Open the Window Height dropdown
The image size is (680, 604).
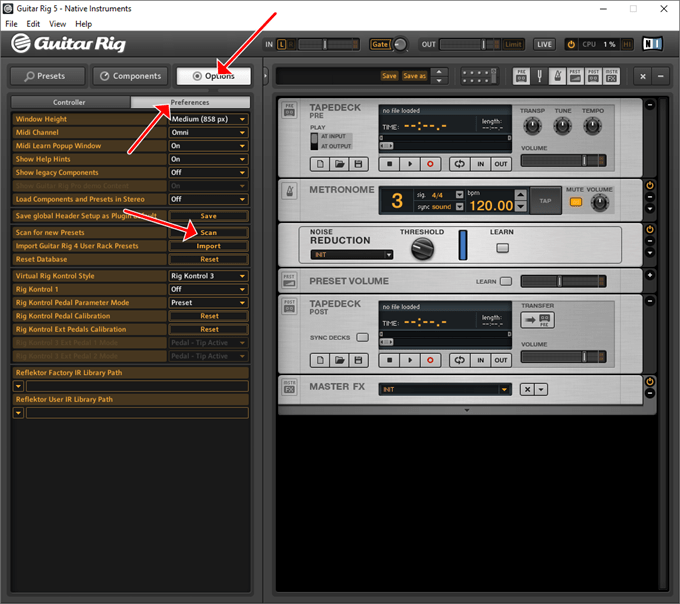click(x=209, y=119)
